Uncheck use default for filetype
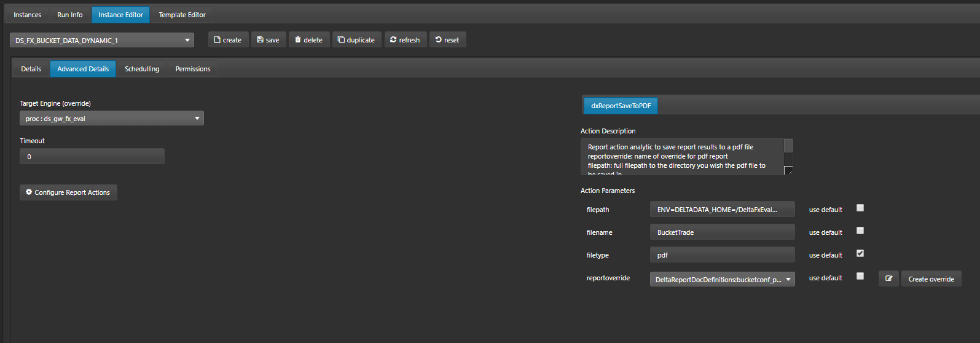 (860, 253)
